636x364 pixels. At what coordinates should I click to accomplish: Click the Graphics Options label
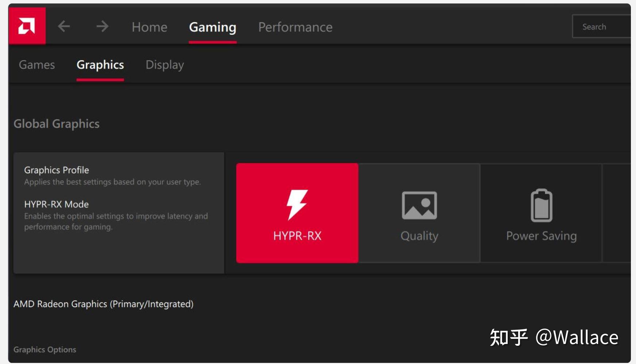pyautogui.click(x=45, y=349)
